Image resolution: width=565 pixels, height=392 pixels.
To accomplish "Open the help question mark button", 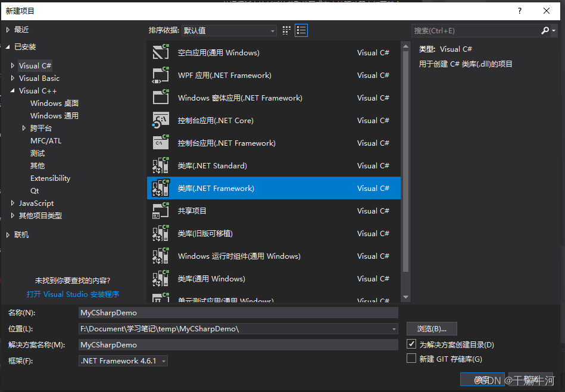I will (520, 11).
